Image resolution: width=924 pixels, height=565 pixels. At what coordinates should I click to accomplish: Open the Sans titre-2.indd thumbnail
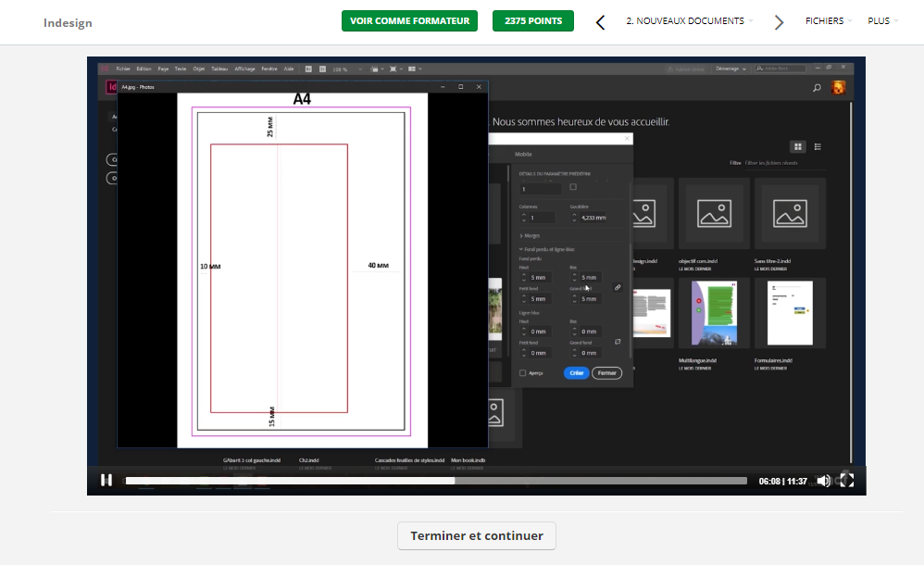tap(791, 214)
